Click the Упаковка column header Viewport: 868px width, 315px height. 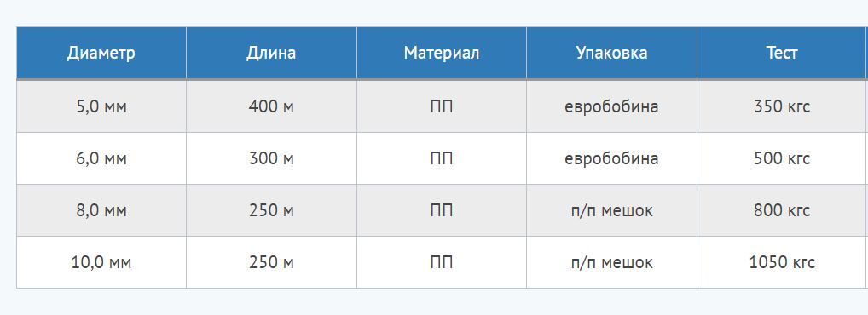[x=611, y=53]
